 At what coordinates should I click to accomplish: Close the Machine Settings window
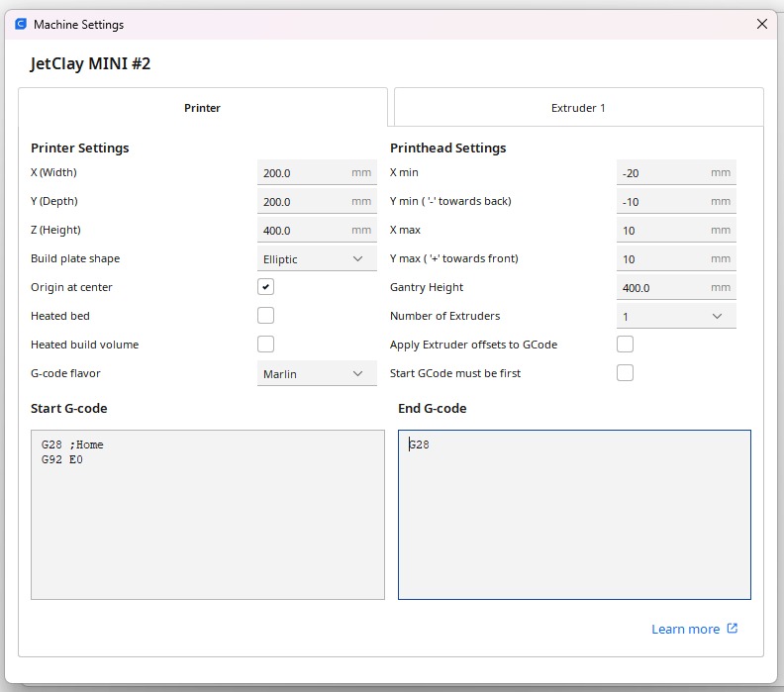point(761,24)
